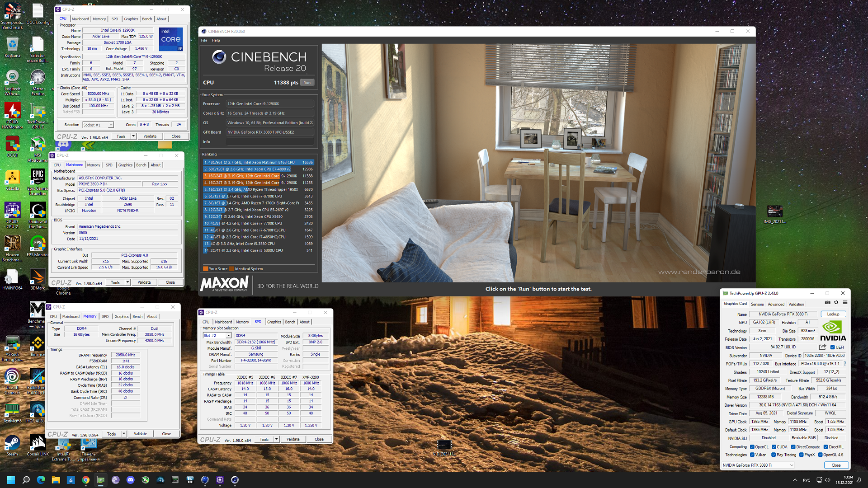Toggle the Ray Tracing checkbox
868x488 pixels.
point(774,455)
